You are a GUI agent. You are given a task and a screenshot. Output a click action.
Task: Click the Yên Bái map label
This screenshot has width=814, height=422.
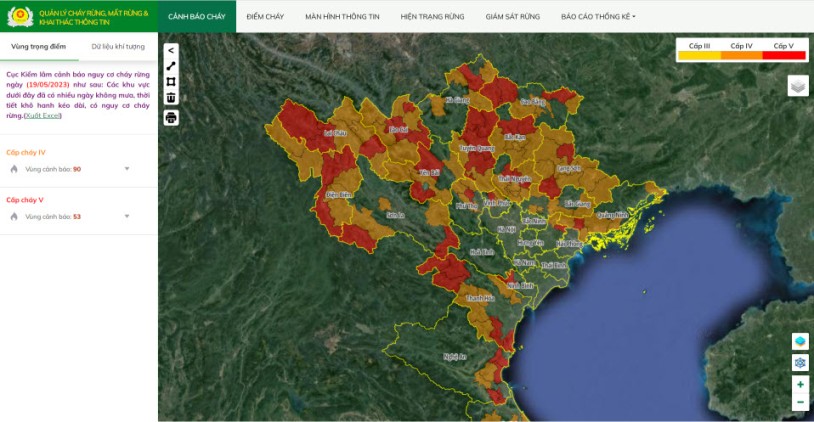pos(430,172)
